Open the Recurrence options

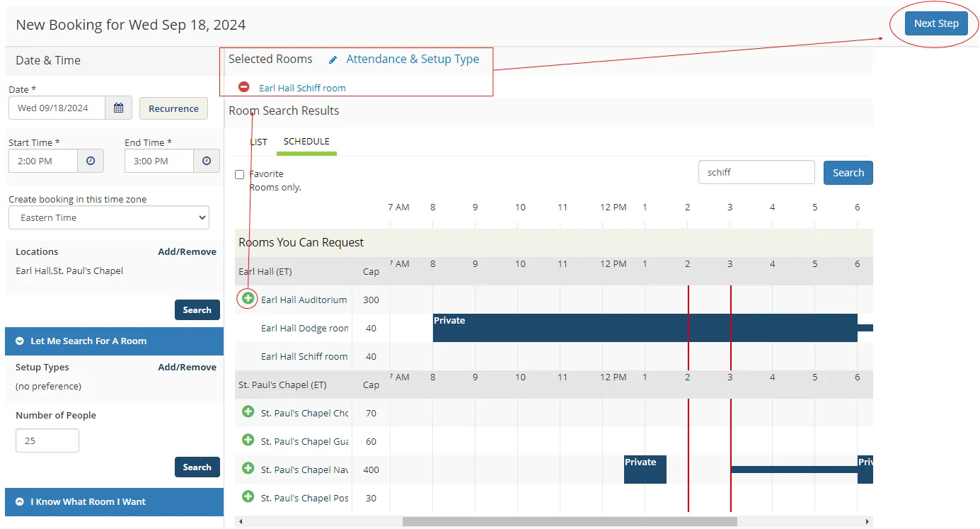click(x=173, y=108)
